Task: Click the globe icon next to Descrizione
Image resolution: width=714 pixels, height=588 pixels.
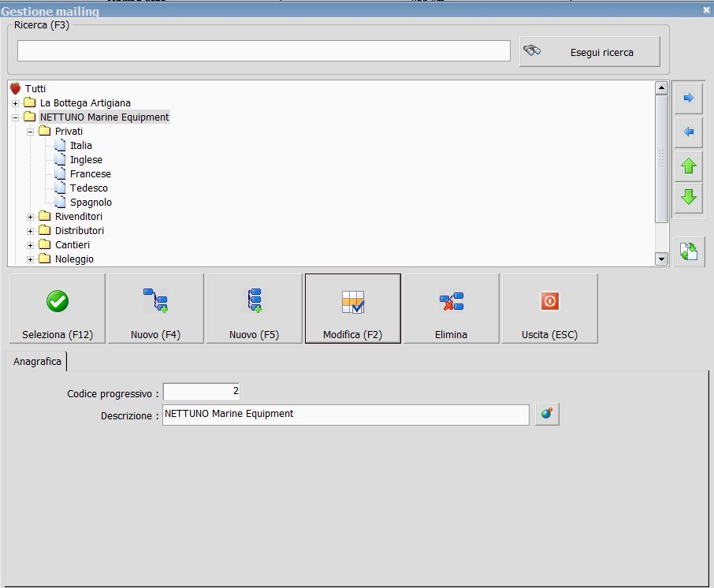Action: 547,414
